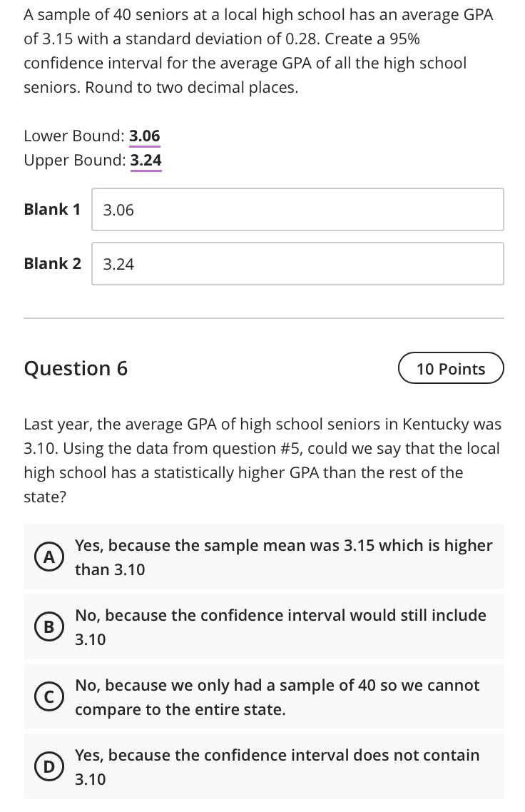
Task: Click the underlined 3.06 lower bound answer
Action: pos(145,136)
